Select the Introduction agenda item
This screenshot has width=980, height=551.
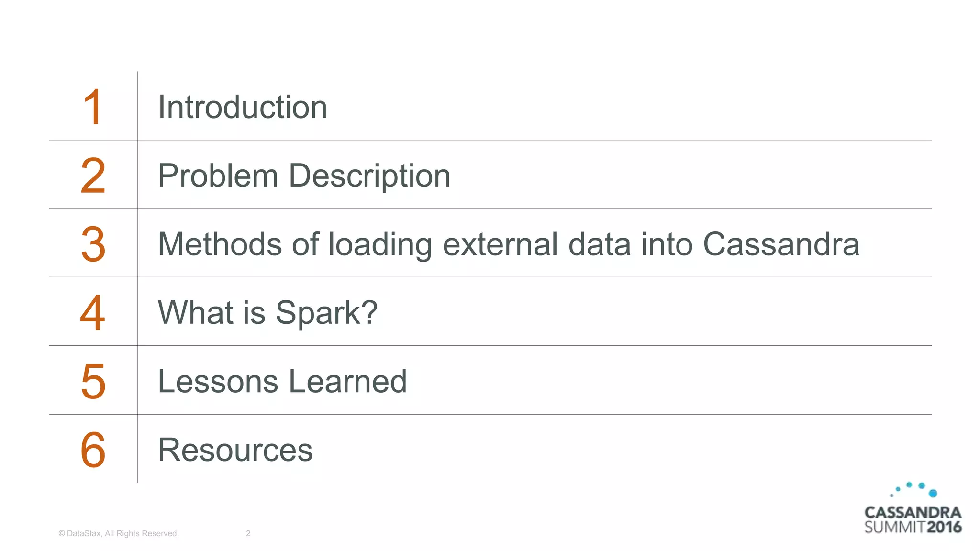pos(243,107)
